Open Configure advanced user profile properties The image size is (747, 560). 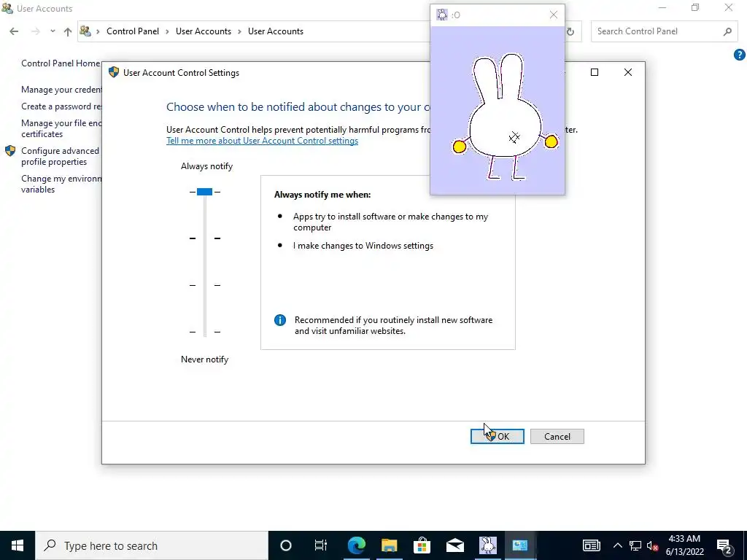[x=60, y=156]
